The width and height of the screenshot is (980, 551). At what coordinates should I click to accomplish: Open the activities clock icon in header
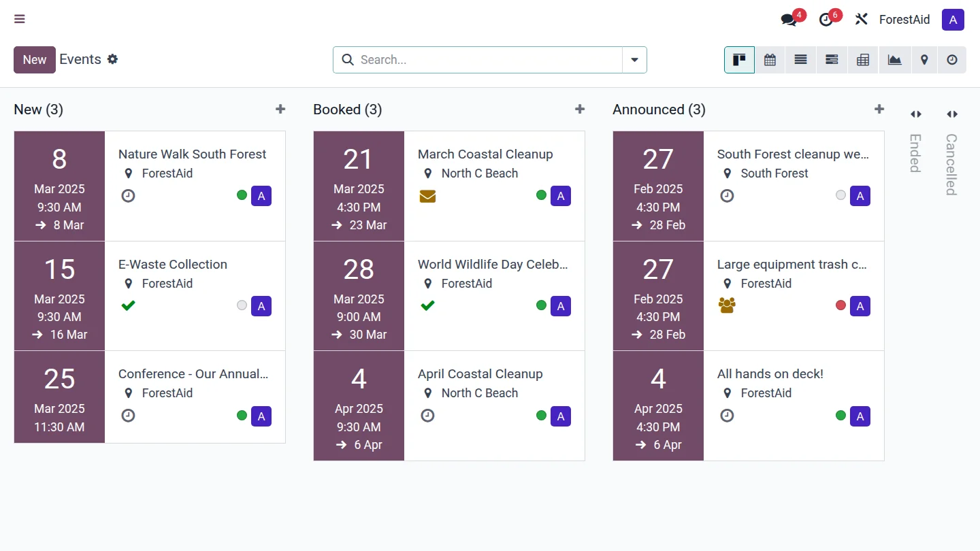point(826,20)
